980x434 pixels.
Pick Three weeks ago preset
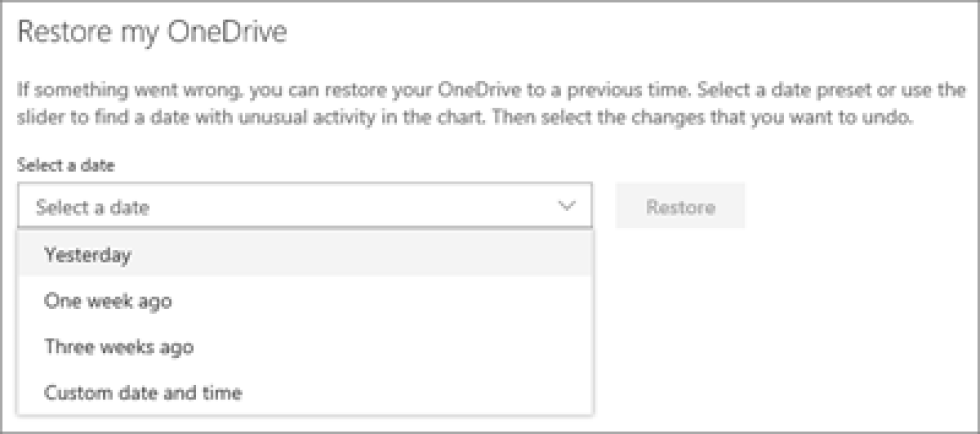(118, 347)
